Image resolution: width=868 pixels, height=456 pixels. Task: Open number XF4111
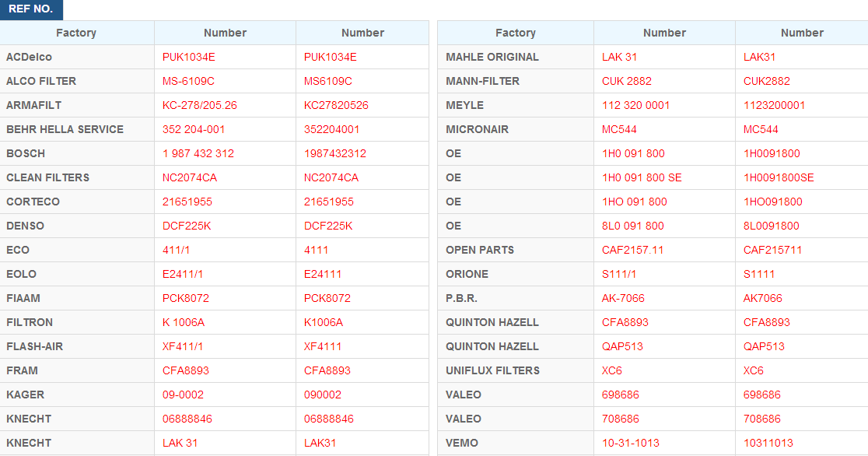pyautogui.click(x=323, y=346)
